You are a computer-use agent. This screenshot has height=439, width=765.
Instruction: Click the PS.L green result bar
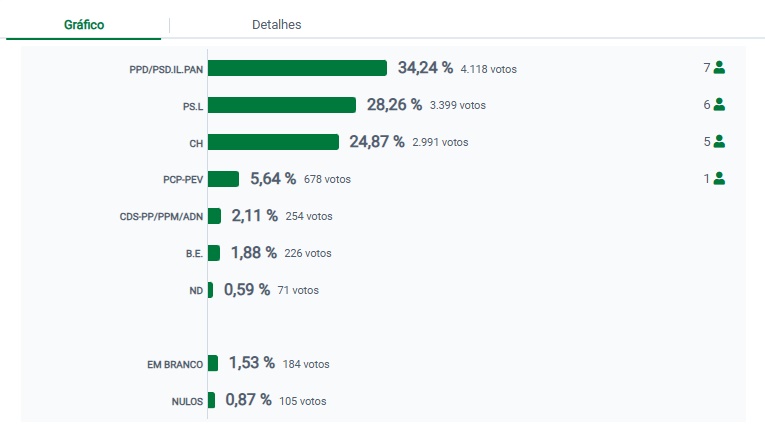(x=282, y=105)
